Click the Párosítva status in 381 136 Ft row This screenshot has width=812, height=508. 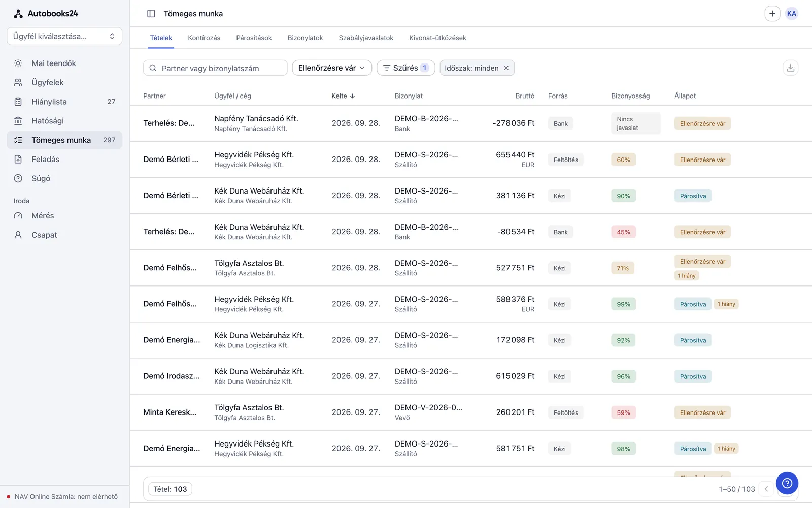click(693, 196)
